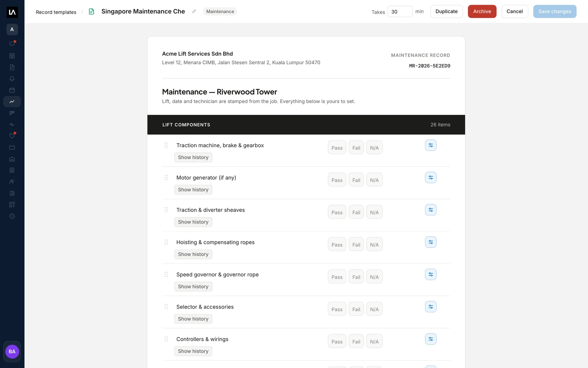Grab drag handle for Motor generator row
588x368 pixels.
point(166,178)
